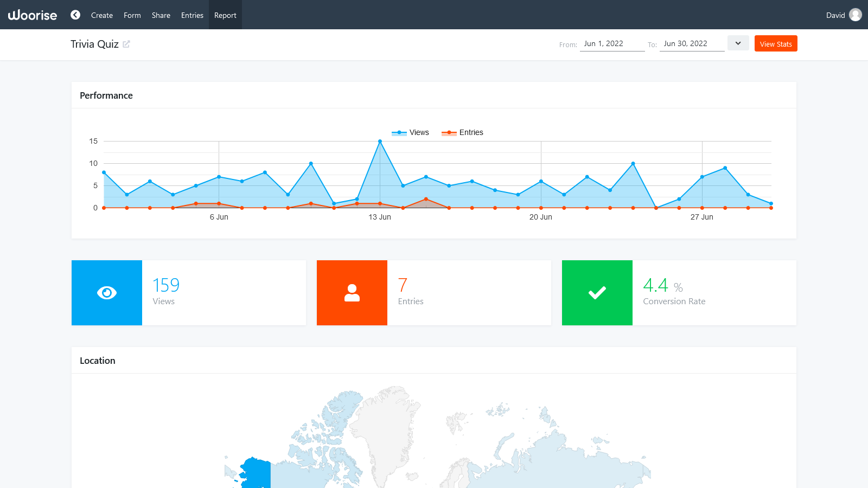This screenshot has height=488, width=868.
Task: Switch to the Report tab
Action: pos(225,15)
